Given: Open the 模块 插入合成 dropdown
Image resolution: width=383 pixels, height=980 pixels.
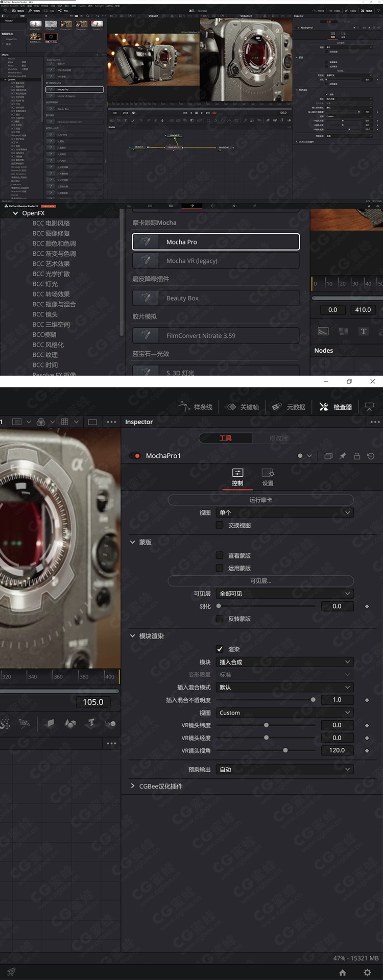Looking at the screenshot, I should click(x=285, y=662).
